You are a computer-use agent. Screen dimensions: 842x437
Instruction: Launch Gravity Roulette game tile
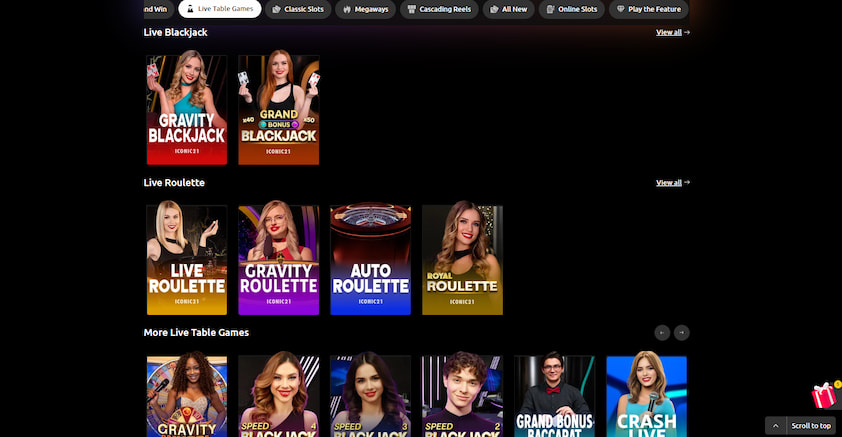coord(279,260)
